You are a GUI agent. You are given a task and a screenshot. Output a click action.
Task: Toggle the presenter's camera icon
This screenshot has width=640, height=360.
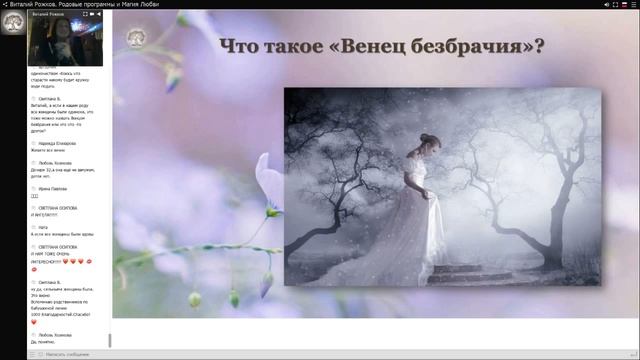(x=92, y=14)
